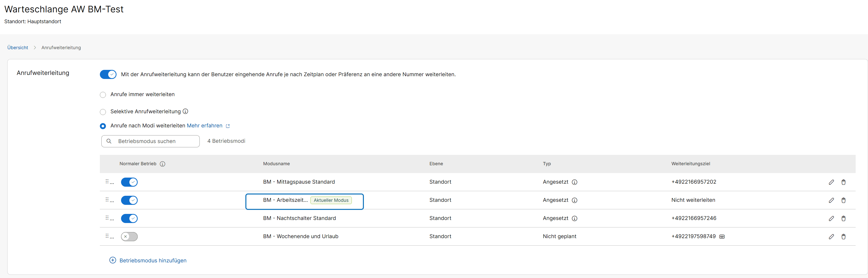Disable the main Anrufweiterleitung toggle

[x=108, y=74]
